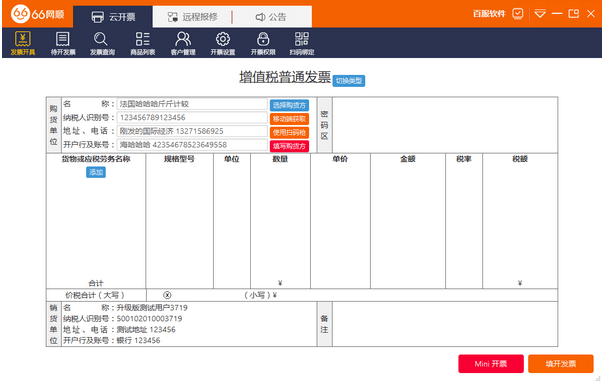The image size is (605, 384).
Task: Open the 商品列表 product list
Action: tap(143, 43)
